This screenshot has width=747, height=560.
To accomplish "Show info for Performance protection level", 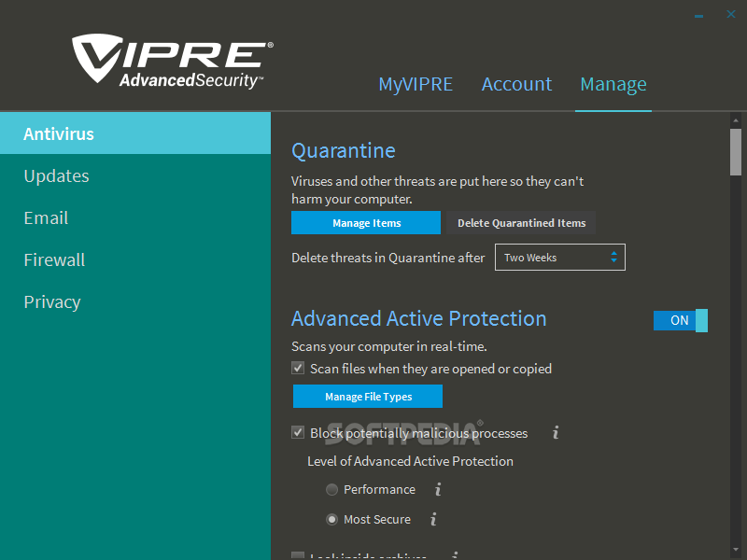I will tap(438, 489).
